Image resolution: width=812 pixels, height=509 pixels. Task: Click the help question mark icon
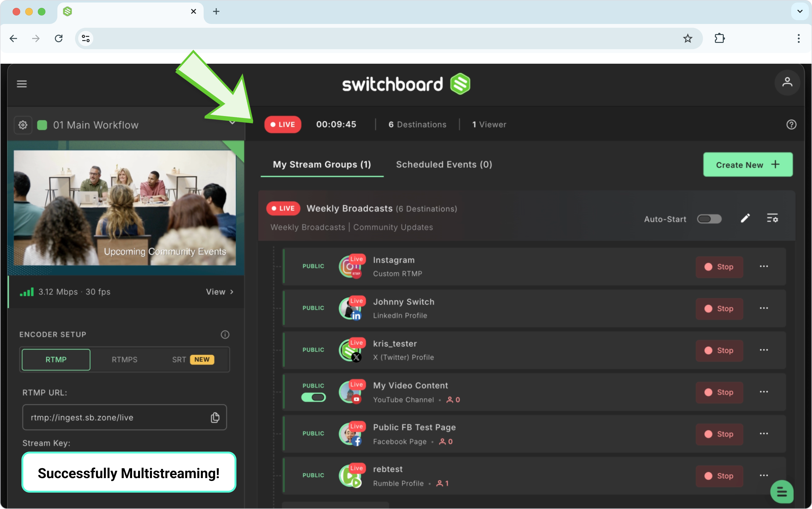(791, 125)
